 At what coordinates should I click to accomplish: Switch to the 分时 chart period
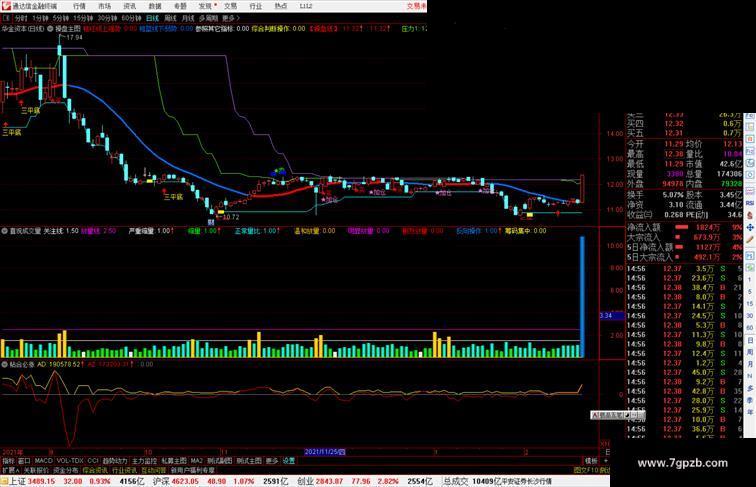pos(21,18)
